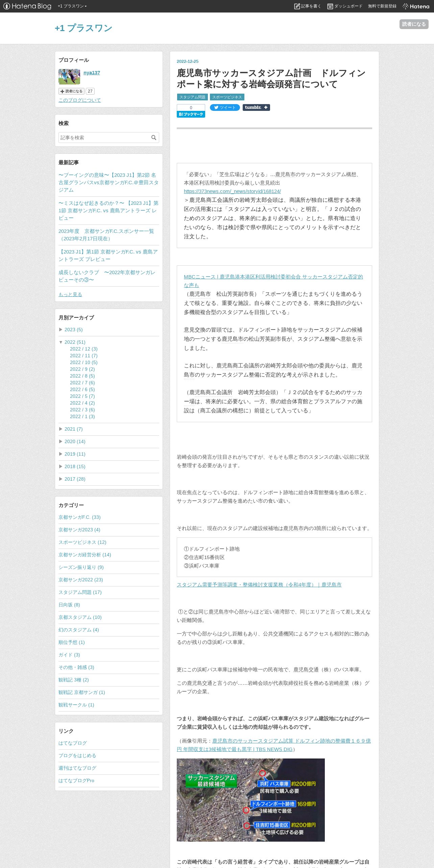This screenshot has height=868, width=434.
Task: Click the 読者になる plus button in profile
Action: tap(71, 91)
